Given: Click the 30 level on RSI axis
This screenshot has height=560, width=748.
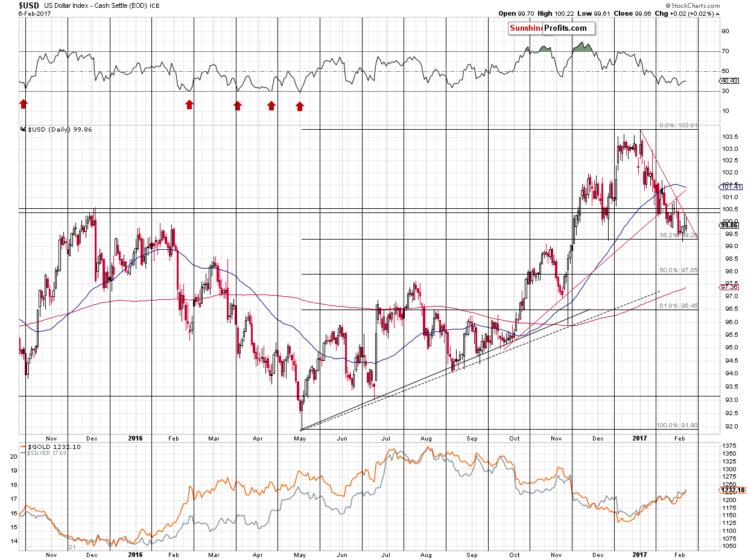Looking at the screenshot, I should (724, 91).
